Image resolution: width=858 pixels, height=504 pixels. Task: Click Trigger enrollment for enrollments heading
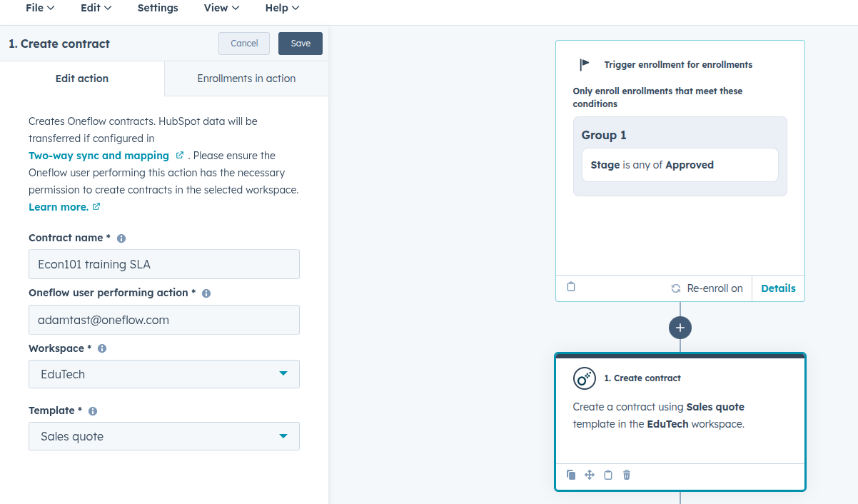(678, 64)
